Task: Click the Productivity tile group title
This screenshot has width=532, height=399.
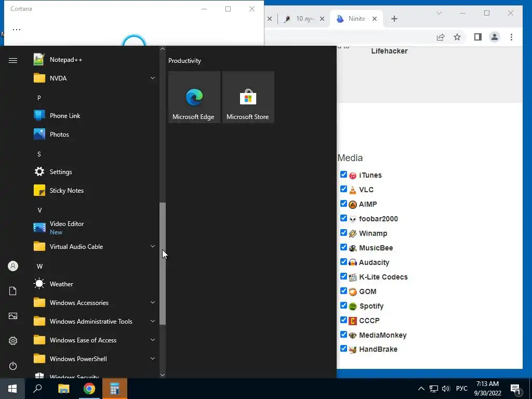Action: click(x=184, y=61)
